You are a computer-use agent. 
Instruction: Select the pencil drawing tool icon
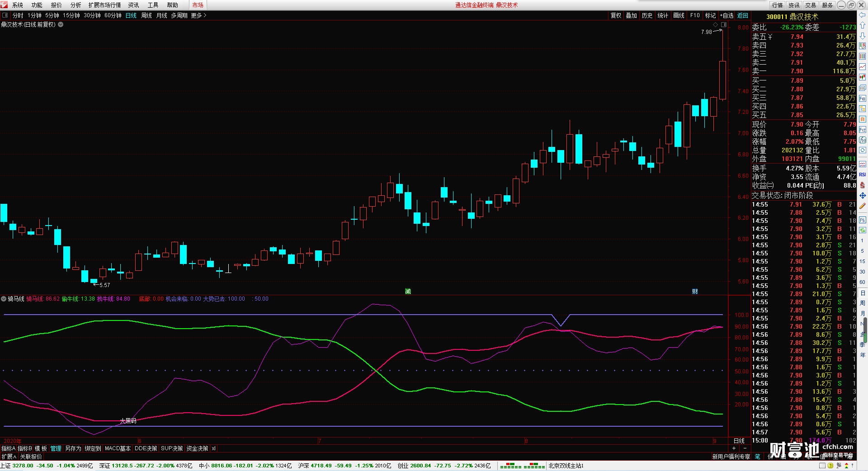[x=863, y=206]
